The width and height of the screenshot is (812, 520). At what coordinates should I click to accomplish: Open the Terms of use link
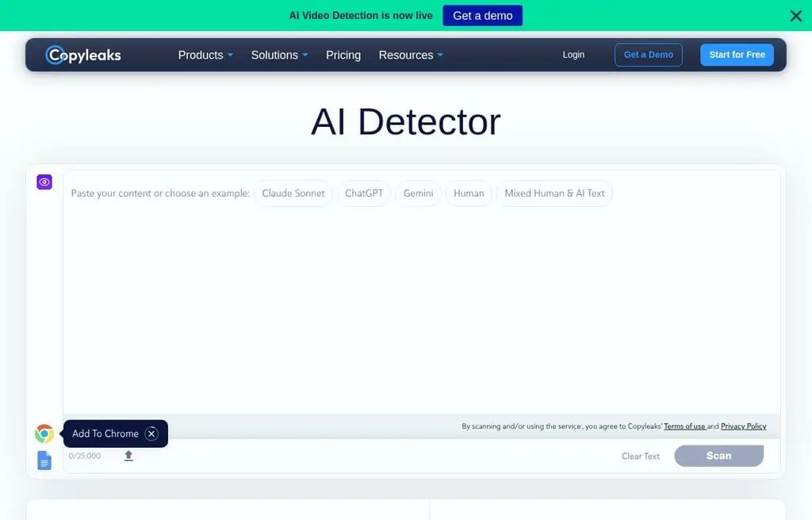pos(684,426)
